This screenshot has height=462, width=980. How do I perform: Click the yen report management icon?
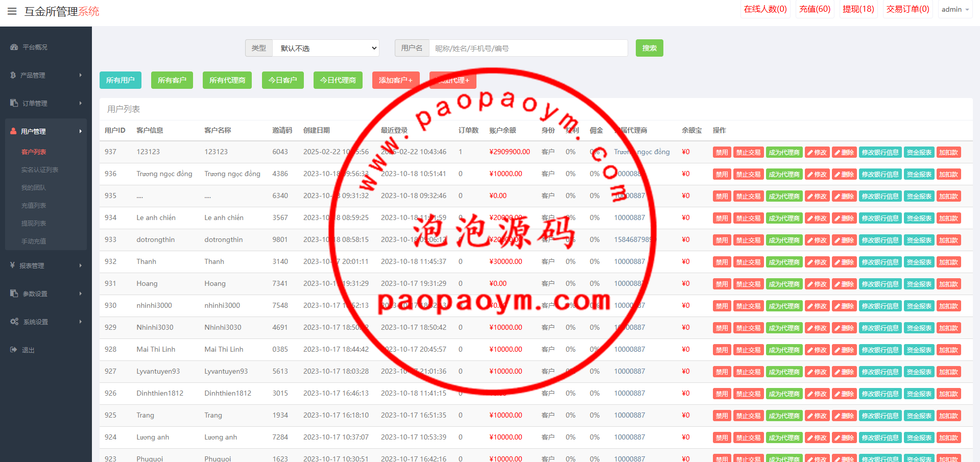(12, 265)
